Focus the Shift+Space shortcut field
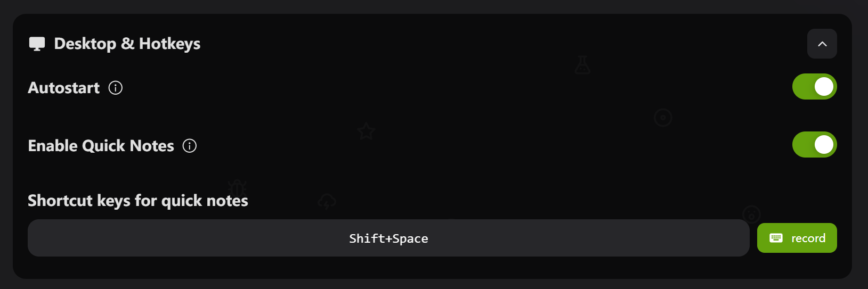Image resolution: width=868 pixels, height=289 pixels. click(x=388, y=238)
